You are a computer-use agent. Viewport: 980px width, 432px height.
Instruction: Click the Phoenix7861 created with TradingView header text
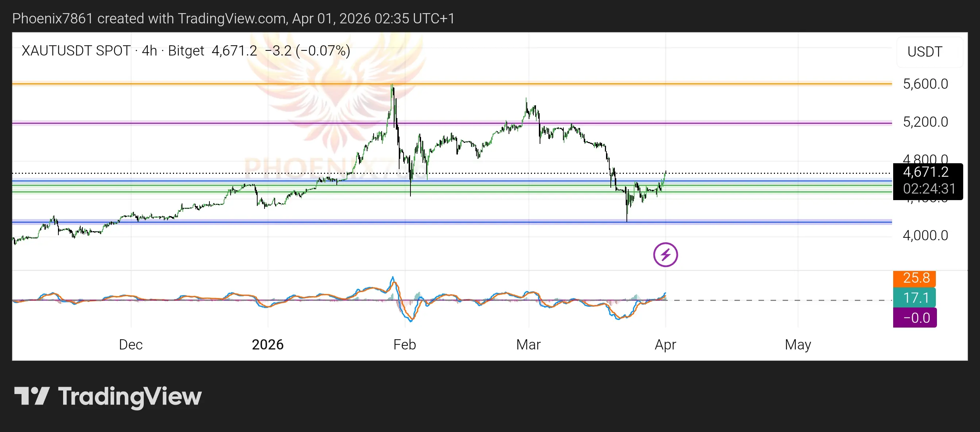pos(233,18)
